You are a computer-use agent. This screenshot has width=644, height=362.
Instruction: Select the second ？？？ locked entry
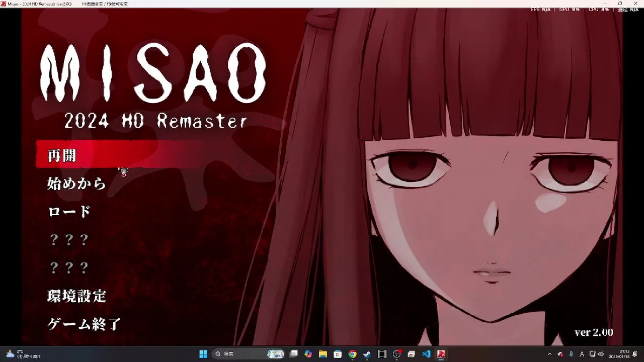coord(69,268)
